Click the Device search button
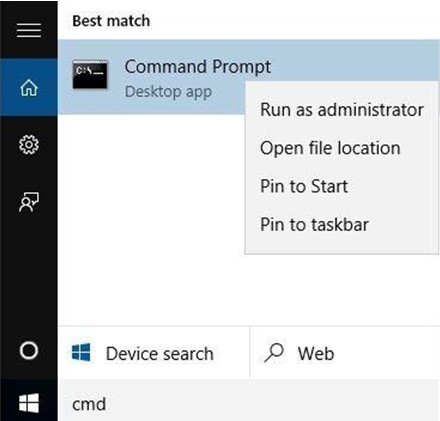 tap(154, 353)
